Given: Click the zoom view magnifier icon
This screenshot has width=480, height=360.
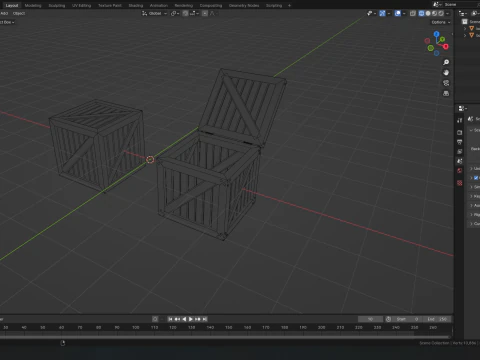Looking at the screenshot, I should point(446,62).
